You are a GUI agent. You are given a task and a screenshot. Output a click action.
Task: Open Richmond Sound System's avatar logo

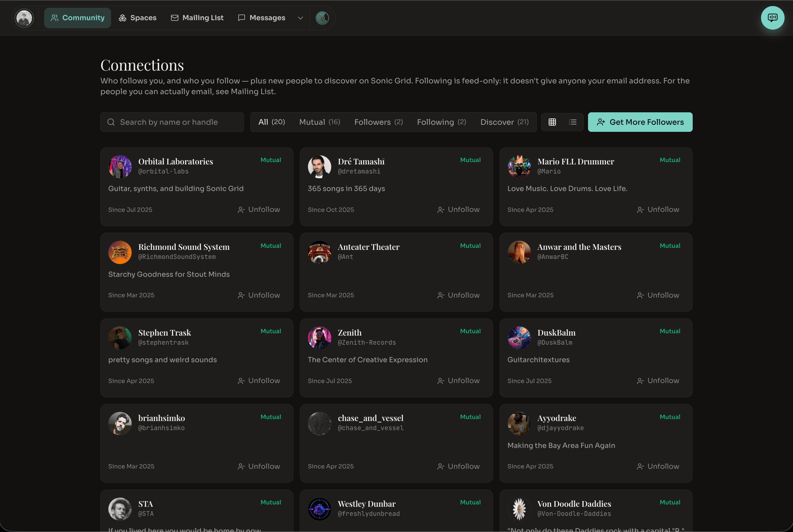click(120, 252)
